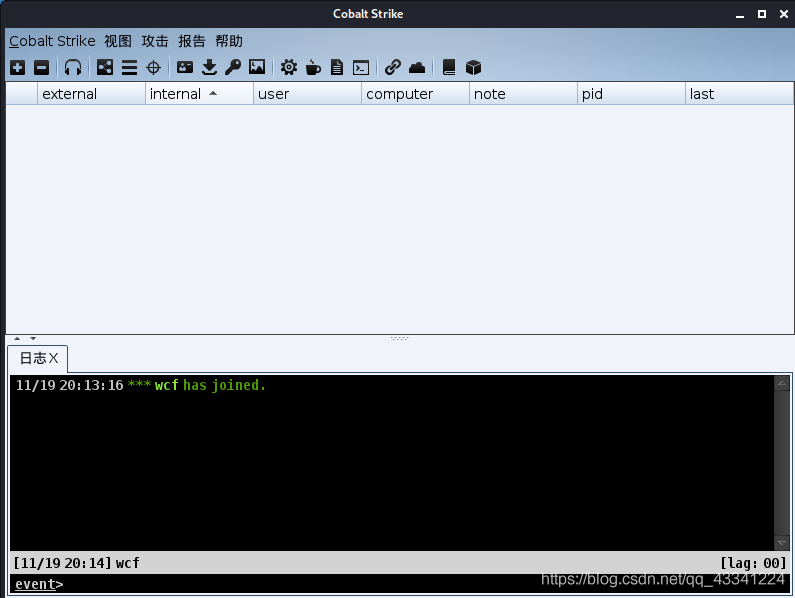Click the terminal scripted web delivery icon
The width and height of the screenshot is (795, 598).
click(x=361, y=67)
